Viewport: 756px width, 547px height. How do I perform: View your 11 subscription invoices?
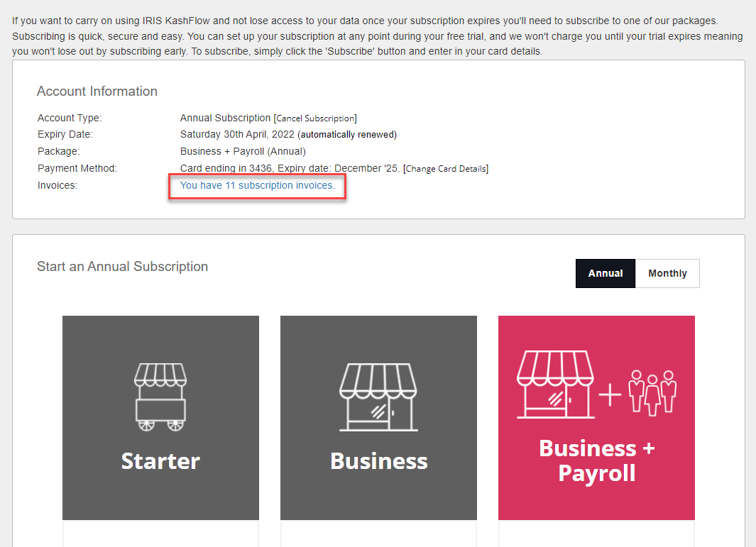point(257,185)
